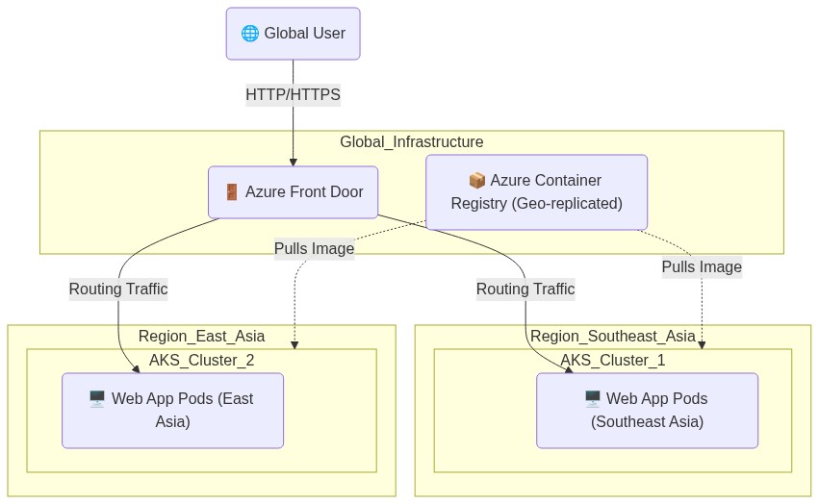This screenshot has height=504, width=819.
Task: Click the Routing Traffic label toward East Asia
Action: pyautogui.click(x=118, y=289)
